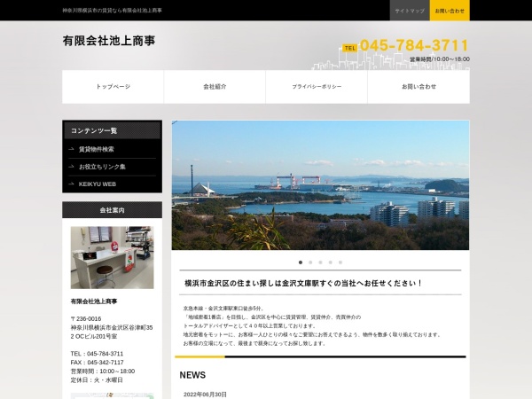
Task: Click the 会社案内 sidebar heading
Action: [113, 210]
